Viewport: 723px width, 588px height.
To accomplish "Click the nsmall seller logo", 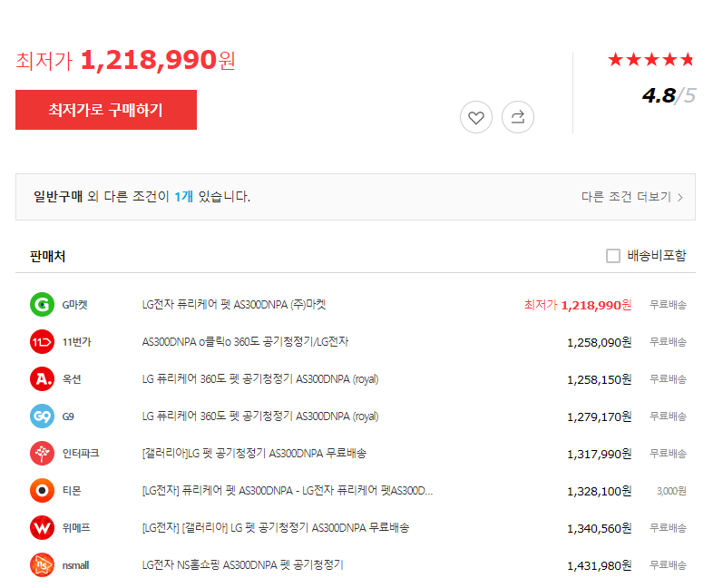I will click(x=42, y=565).
